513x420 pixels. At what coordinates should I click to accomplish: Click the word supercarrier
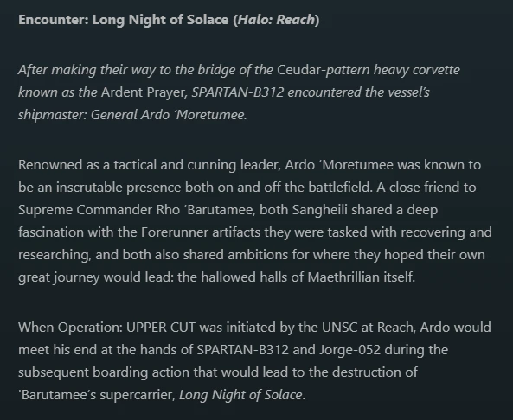pos(138,395)
